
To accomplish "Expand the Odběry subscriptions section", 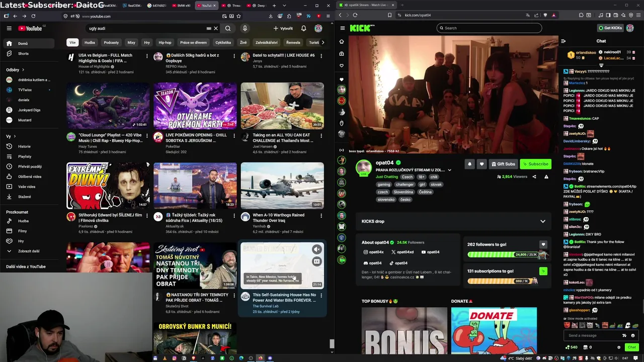I will (15, 69).
